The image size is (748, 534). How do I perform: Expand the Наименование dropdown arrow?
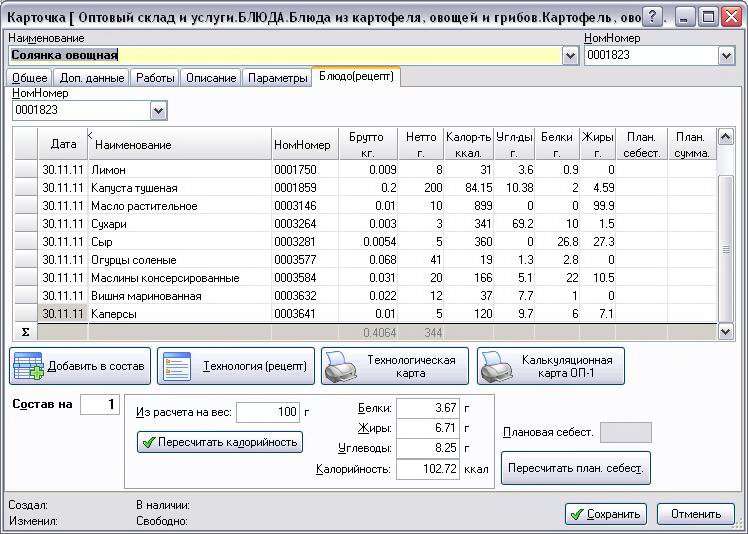570,56
